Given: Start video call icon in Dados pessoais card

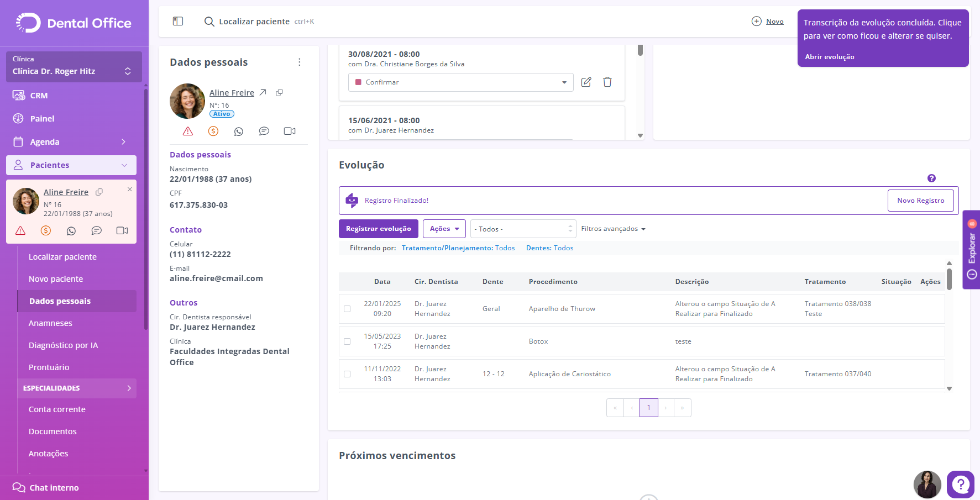Looking at the screenshot, I should 290,131.
